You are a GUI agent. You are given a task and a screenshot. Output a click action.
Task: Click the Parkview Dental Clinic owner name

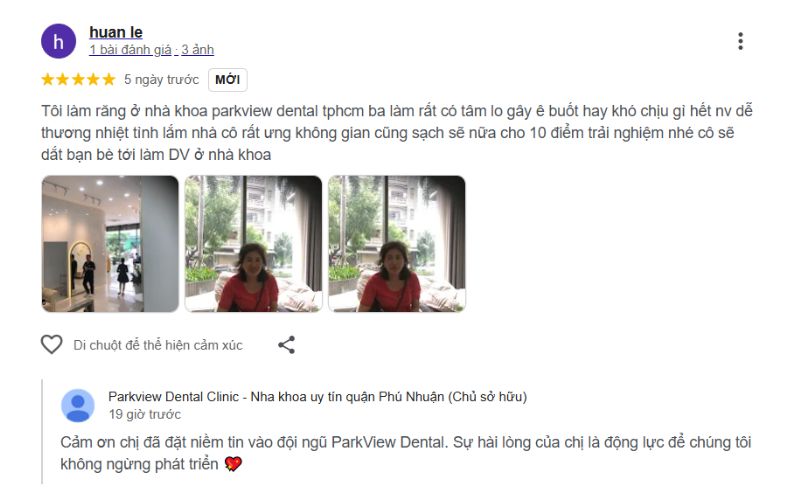coord(317,396)
